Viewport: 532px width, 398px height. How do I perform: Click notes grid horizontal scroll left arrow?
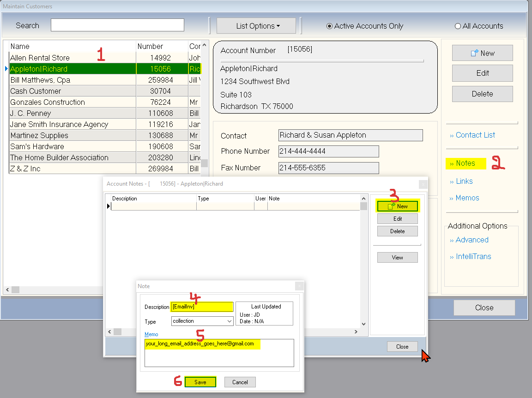click(x=109, y=332)
